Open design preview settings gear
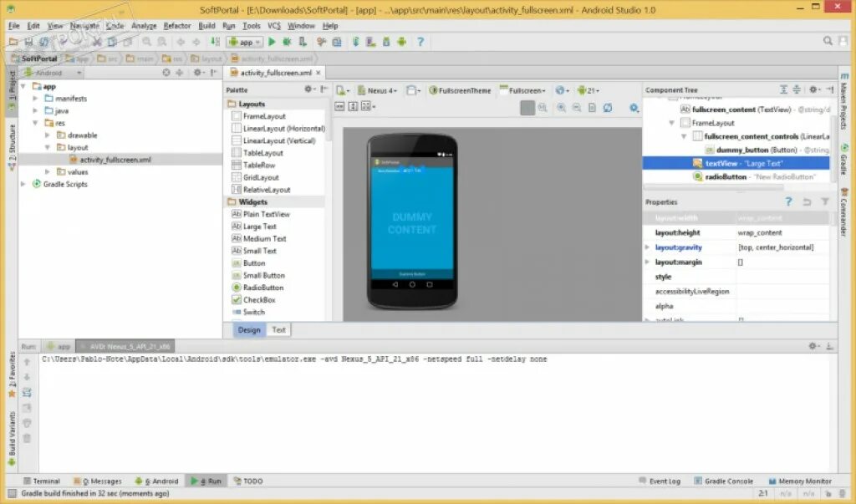Image resolution: width=856 pixels, height=504 pixels. [634, 108]
